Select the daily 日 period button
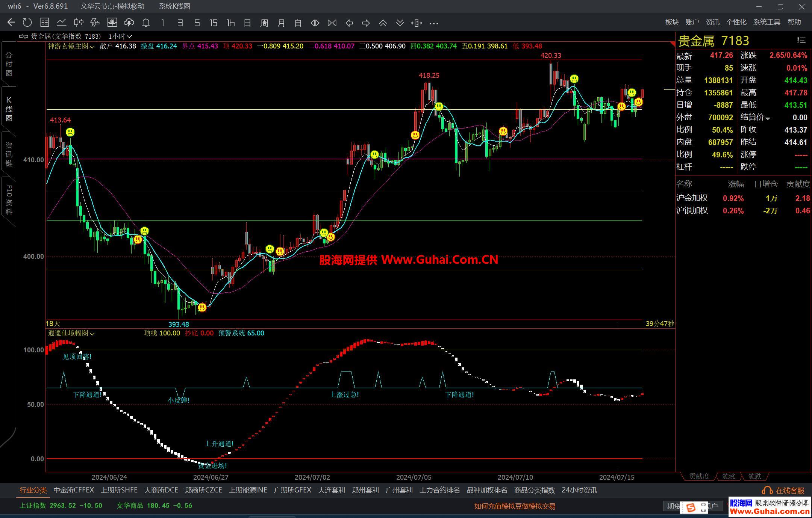 coord(247,23)
